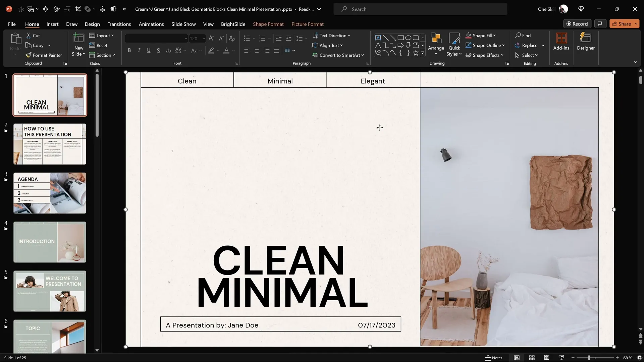The image size is (644, 362).
Task: Click the Find button
Action: point(523,36)
